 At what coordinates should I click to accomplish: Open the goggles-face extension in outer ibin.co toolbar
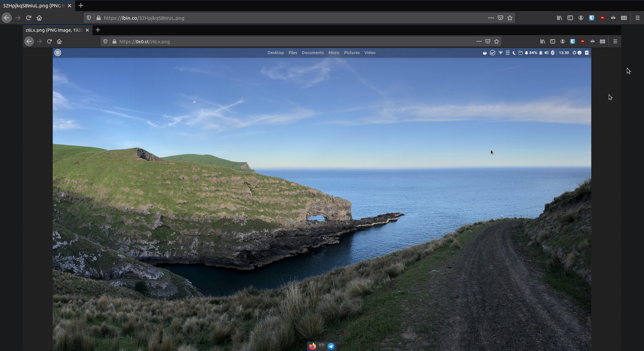613,18
